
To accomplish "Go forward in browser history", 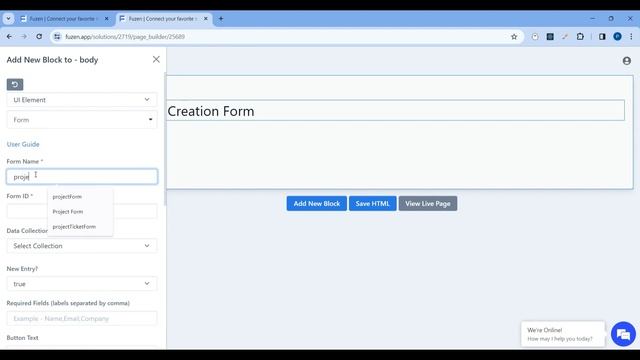I will point(24,37).
